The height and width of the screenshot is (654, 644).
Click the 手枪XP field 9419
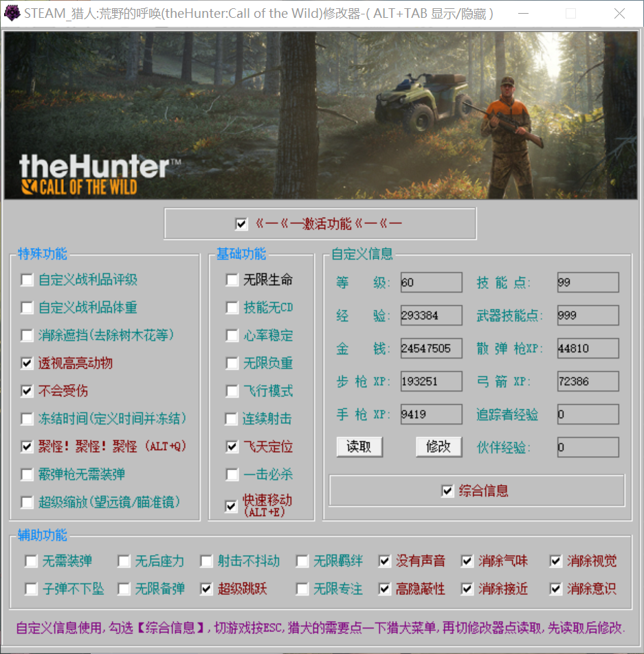431,414
